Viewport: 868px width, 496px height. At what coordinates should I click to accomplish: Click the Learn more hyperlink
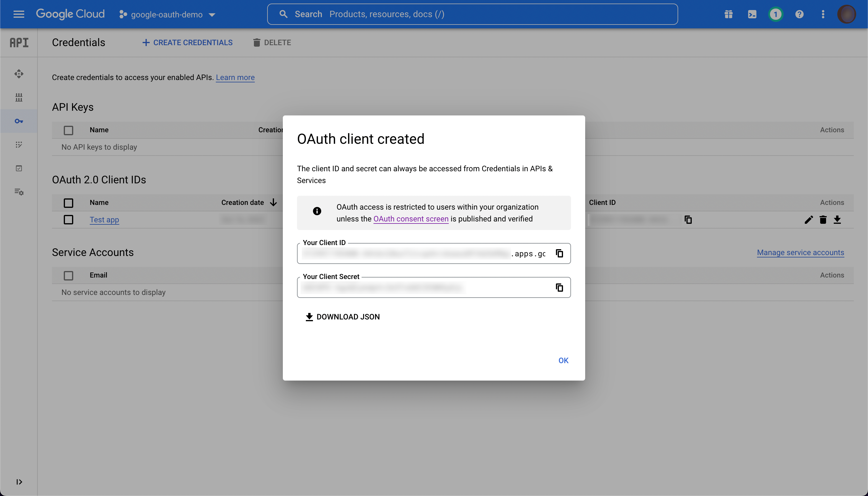[235, 77]
